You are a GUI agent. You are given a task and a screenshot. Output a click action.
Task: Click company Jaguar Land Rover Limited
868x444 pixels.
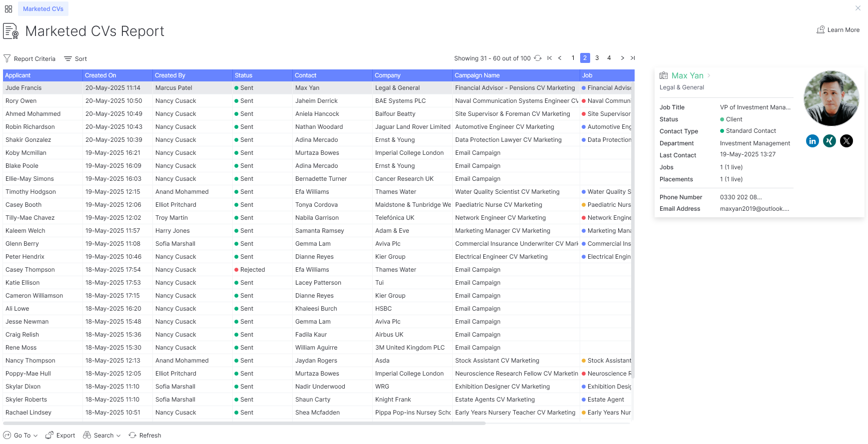413,127
